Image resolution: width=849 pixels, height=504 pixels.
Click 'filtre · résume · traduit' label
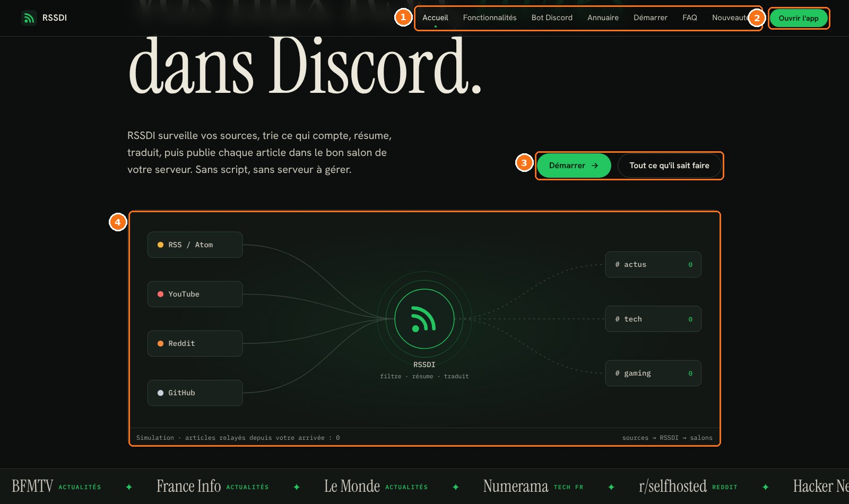click(x=424, y=376)
